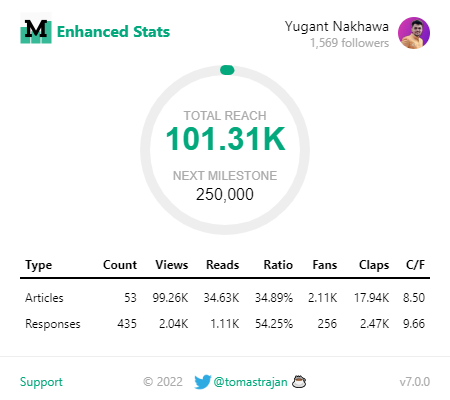Open the @tomastrajan Twitter link
Image resolution: width=450 pixels, height=400 pixels.
[250, 382]
